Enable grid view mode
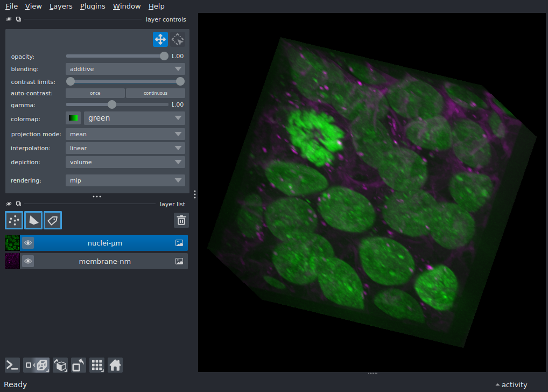Viewport: 548px width, 392px height. coord(97,365)
